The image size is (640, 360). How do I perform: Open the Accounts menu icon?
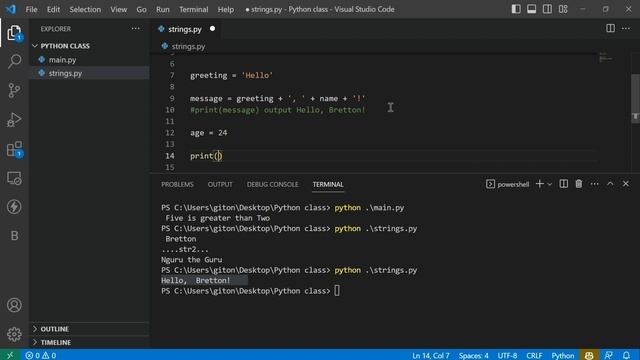(14, 305)
